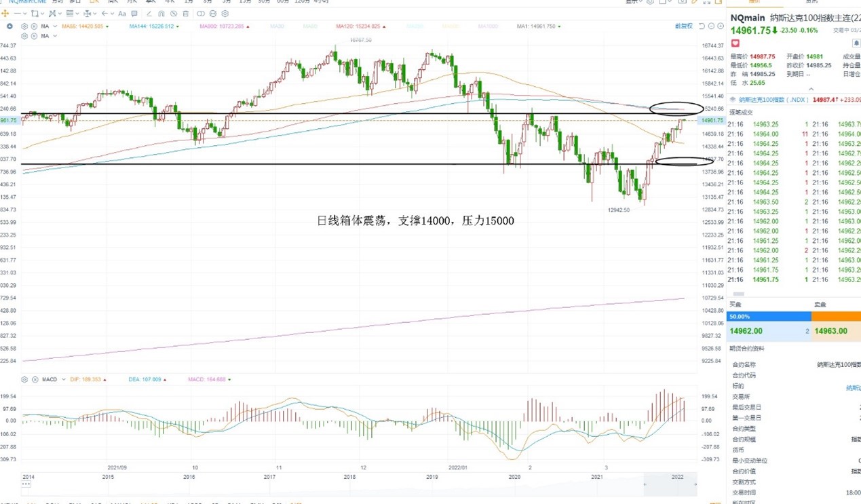Click the three-dots button below timeline
This screenshot has height=504, width=861.
tap(26, 484)
